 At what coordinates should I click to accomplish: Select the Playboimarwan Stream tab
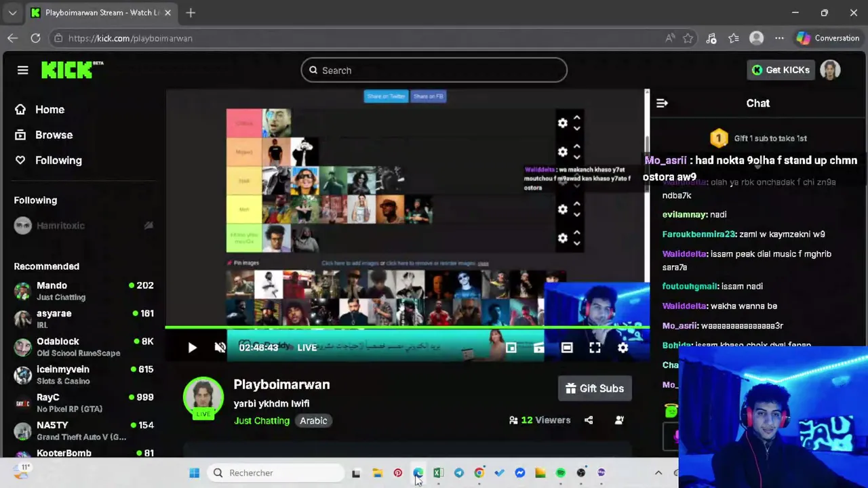point(100,12)
